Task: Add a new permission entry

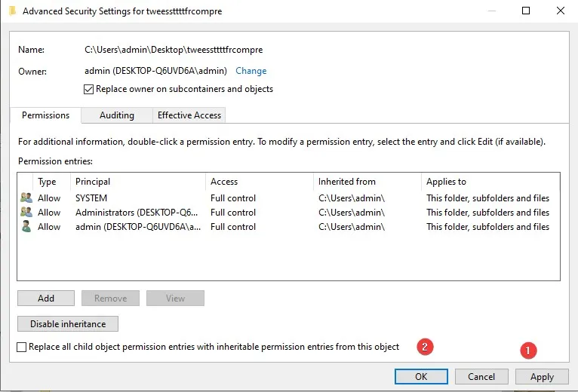Action: pyautogui.click(x=46, y=298)
